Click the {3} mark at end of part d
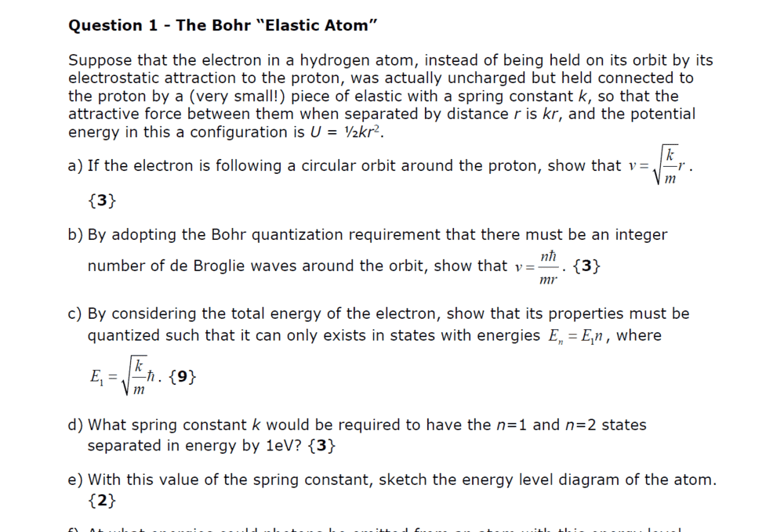 (322, 446)
